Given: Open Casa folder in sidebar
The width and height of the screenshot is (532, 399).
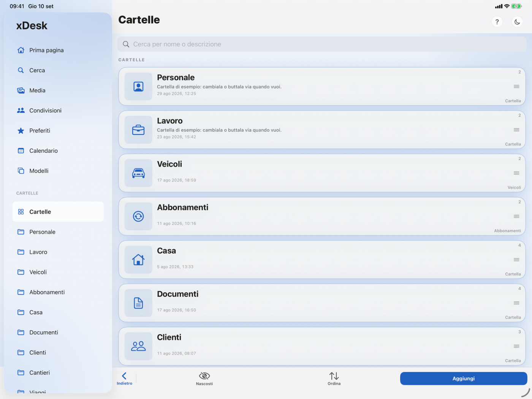Looking at the screenshot, I should coord(58,312).
